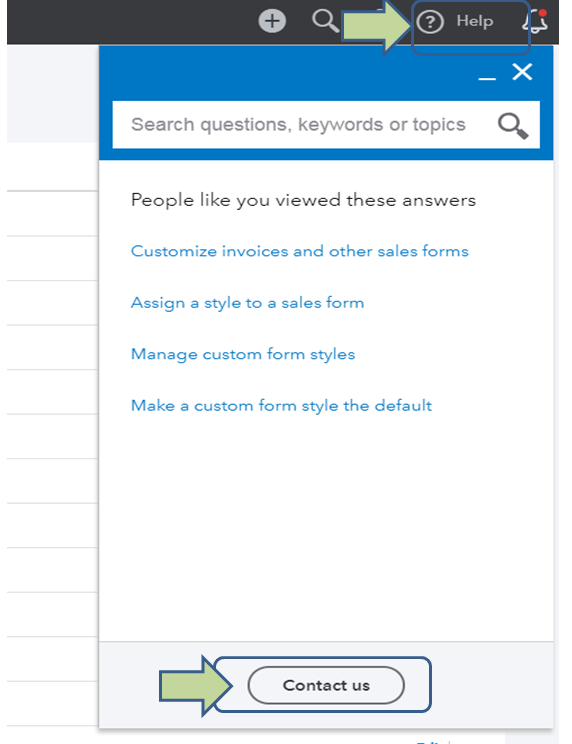Click the question mark Help icon
This screenshot has width=572, height=744.
tap(430, 22)
